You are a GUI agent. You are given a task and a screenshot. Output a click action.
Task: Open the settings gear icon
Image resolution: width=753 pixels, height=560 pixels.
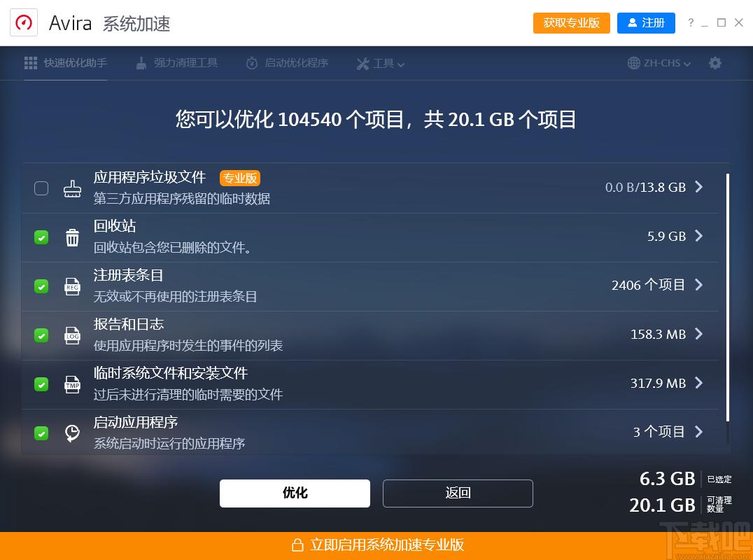[715, 63]
